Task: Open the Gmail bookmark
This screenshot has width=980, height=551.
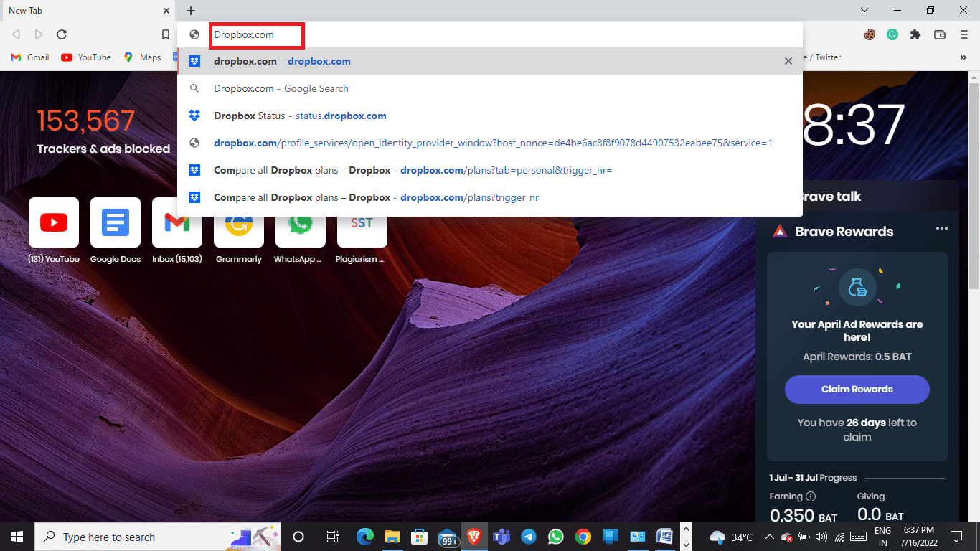Action: 30,57
